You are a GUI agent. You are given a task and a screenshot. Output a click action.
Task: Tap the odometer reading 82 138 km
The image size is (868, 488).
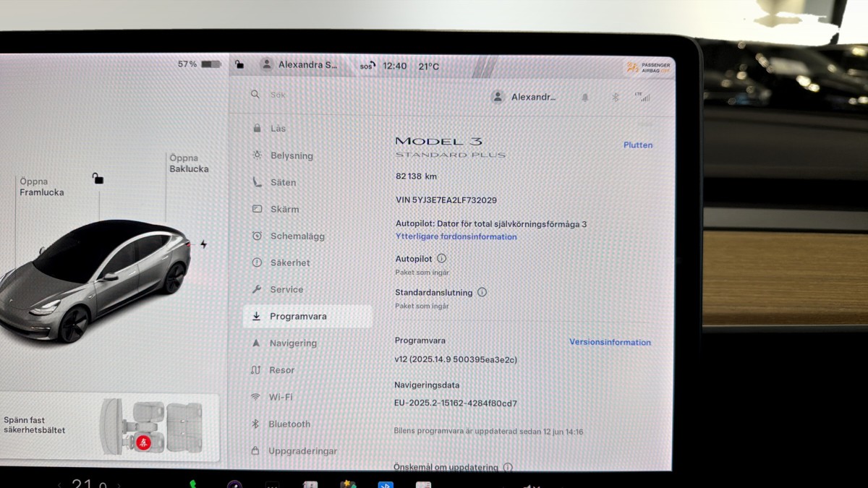click(416, 176)
